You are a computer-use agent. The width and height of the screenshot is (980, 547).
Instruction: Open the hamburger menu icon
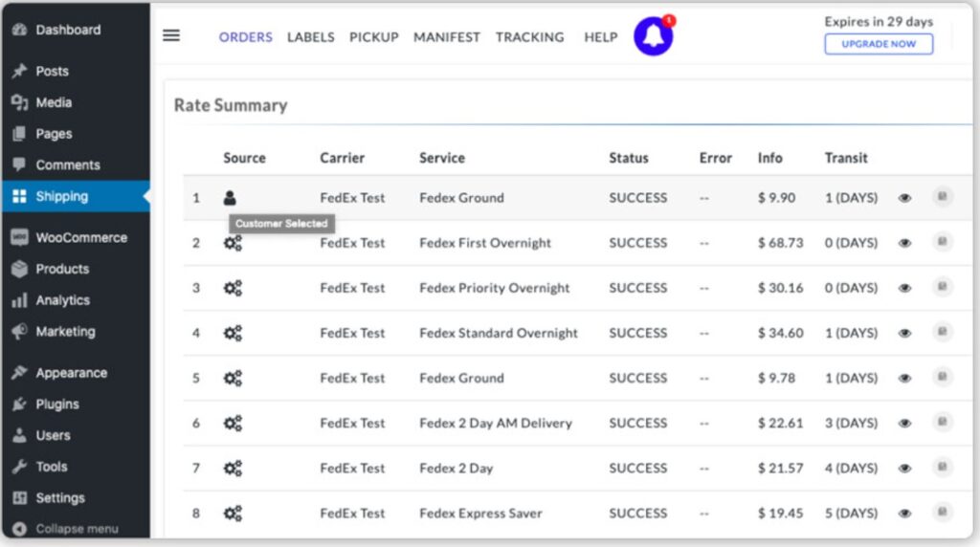coord(171,35)
